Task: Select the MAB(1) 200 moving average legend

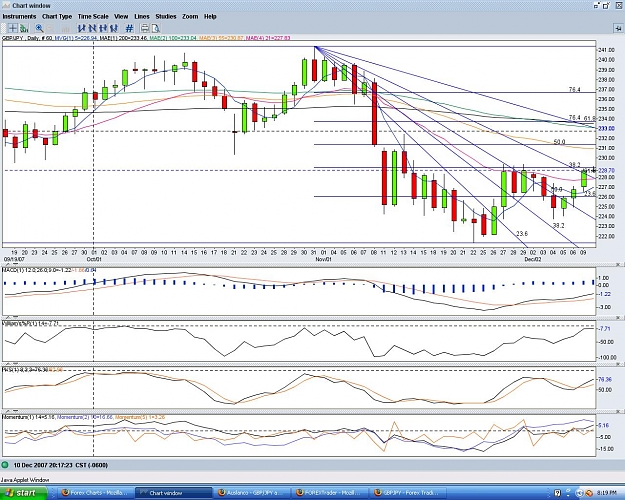Action: click(123, 38)
